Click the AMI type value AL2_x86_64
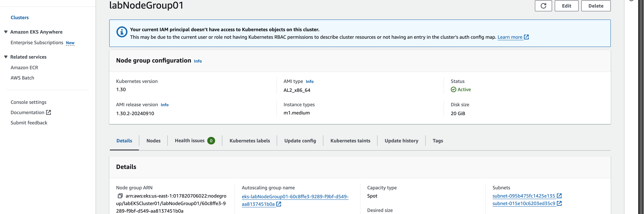 (x=297, y=90)
